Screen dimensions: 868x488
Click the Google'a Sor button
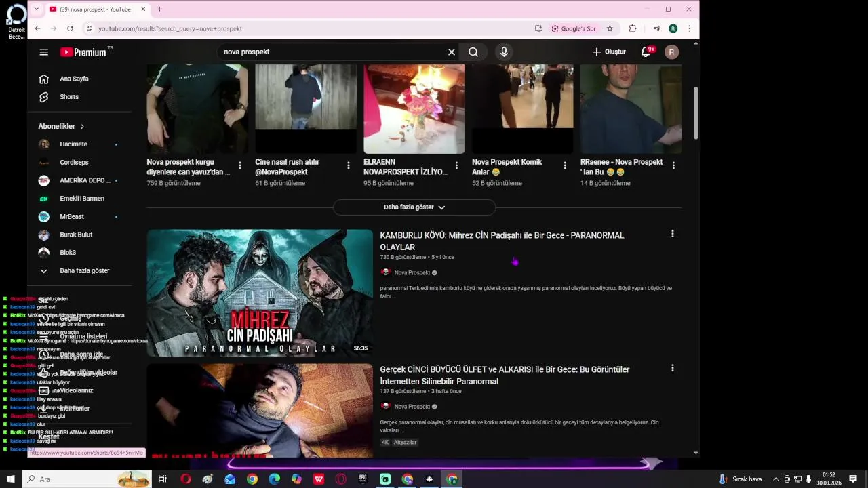[574, 28]
